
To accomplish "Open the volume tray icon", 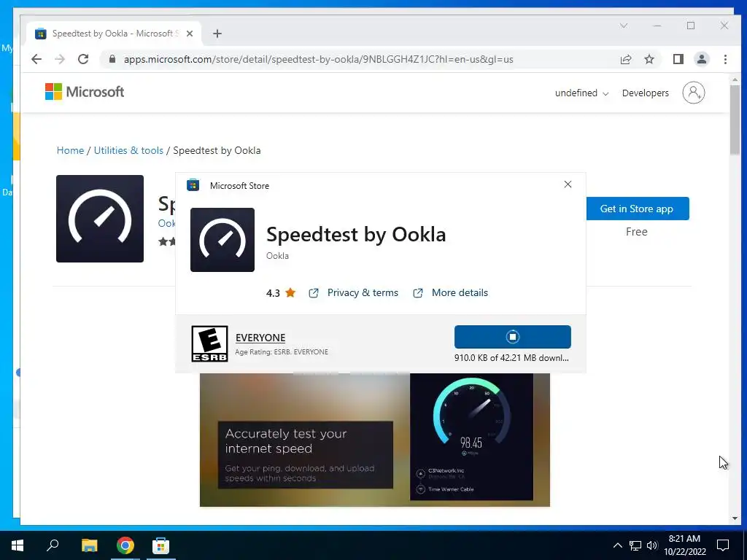I will pos(652,545).
